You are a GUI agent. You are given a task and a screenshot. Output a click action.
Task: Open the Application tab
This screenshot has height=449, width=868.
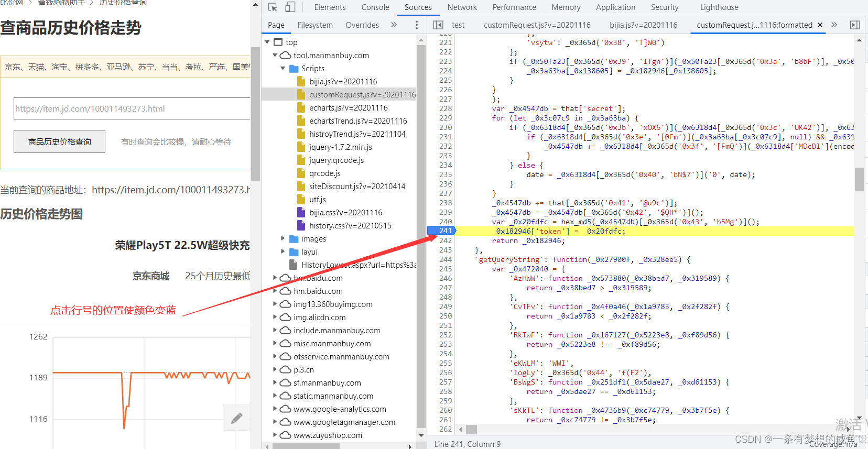[615, 7]
